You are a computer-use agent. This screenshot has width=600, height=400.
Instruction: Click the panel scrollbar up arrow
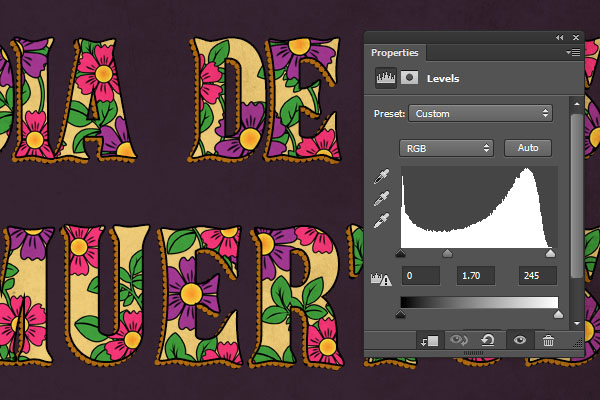point(577,104)
